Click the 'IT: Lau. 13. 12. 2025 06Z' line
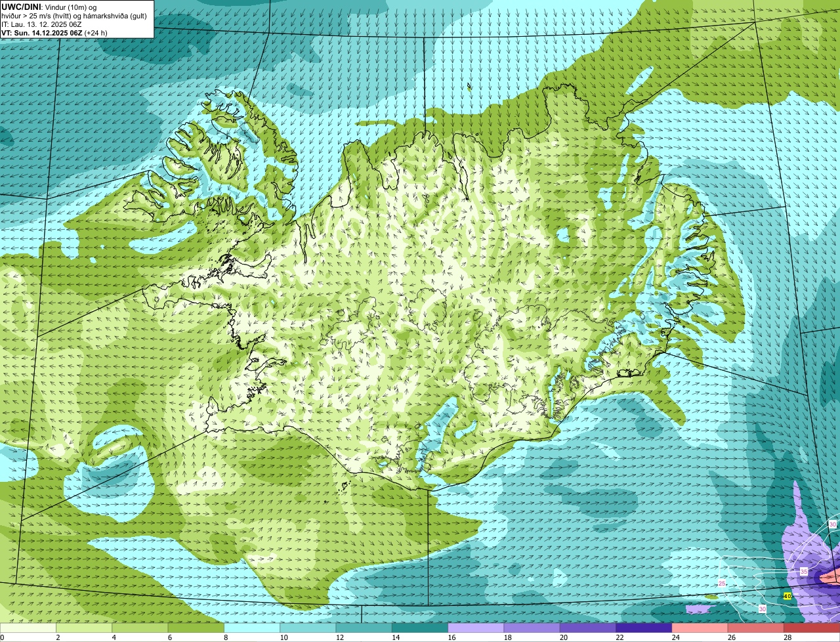 tap(41, 24)
